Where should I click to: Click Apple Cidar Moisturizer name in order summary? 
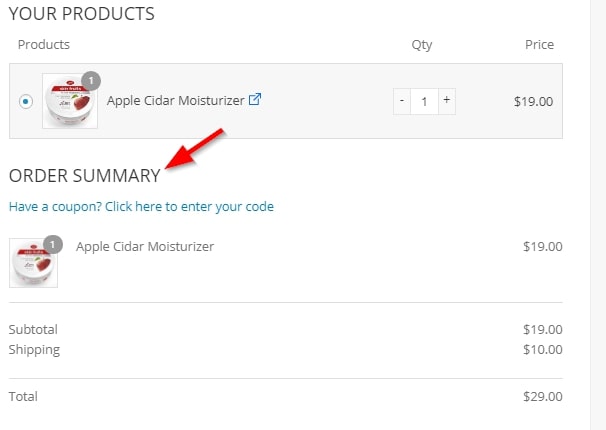(145, 246)
